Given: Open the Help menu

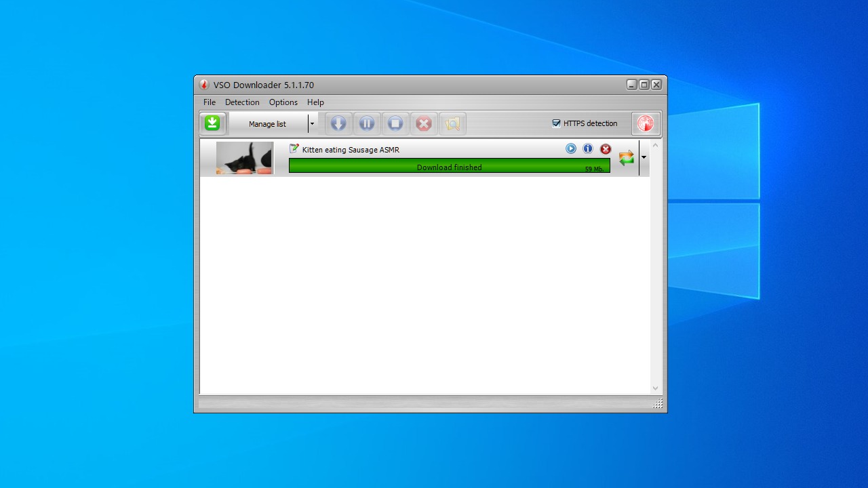Looking at the screenshot, I should [x=315, y=102].
